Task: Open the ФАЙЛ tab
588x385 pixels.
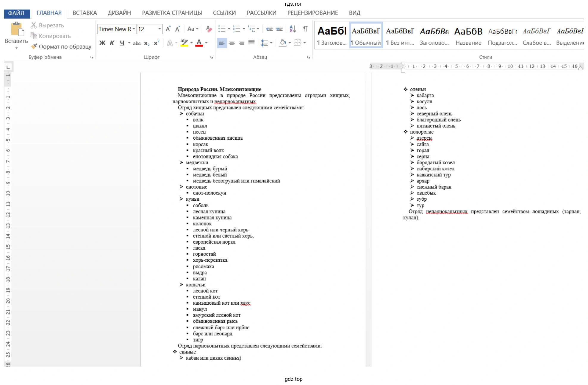Action: [16, 13]
